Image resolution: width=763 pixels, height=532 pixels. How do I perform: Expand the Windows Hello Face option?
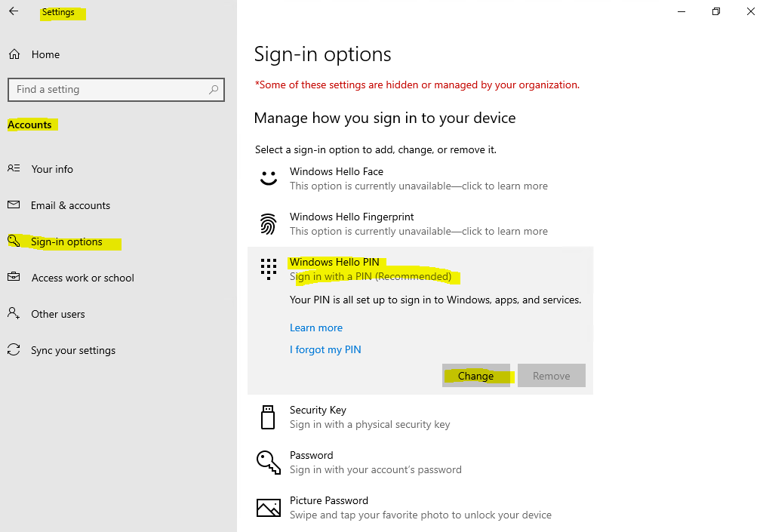pyautogui.click(x=420, y=179)
